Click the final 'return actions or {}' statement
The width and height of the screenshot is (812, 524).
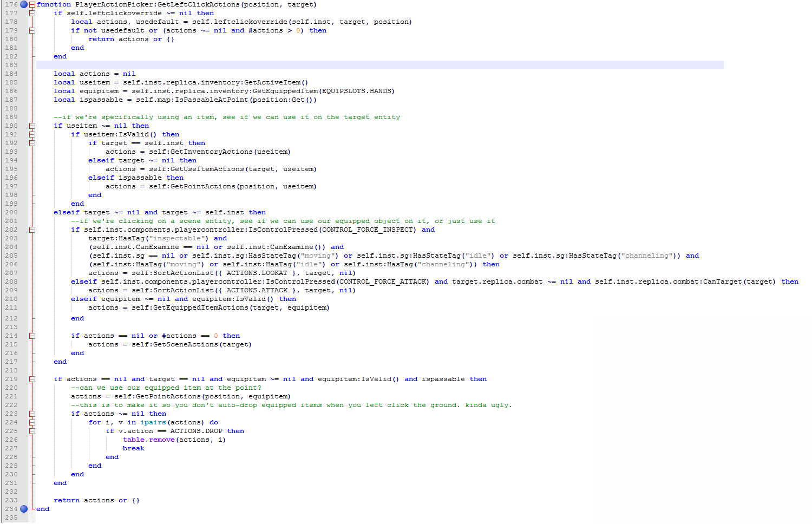click(96, 500)
